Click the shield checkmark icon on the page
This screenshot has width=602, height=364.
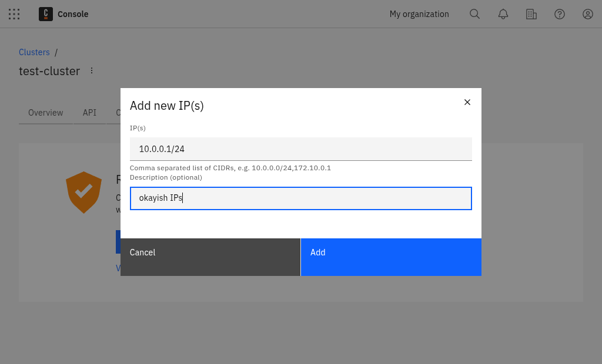83,191
